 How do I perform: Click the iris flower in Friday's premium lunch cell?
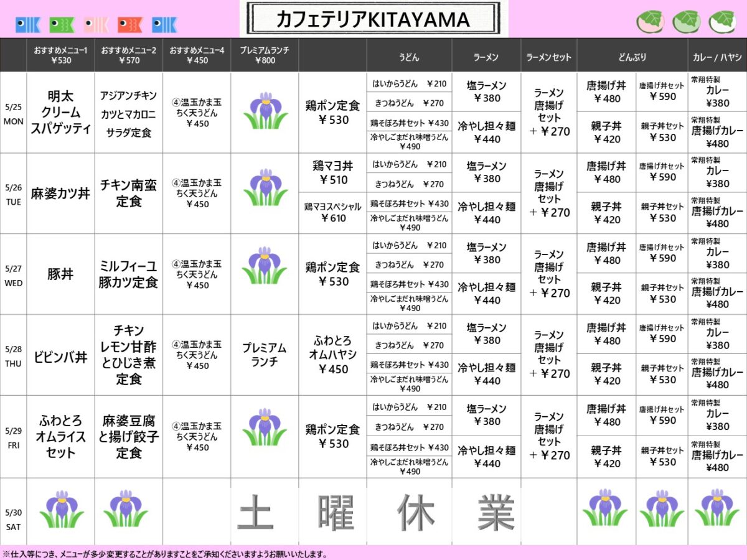click(x=265, y=427)
